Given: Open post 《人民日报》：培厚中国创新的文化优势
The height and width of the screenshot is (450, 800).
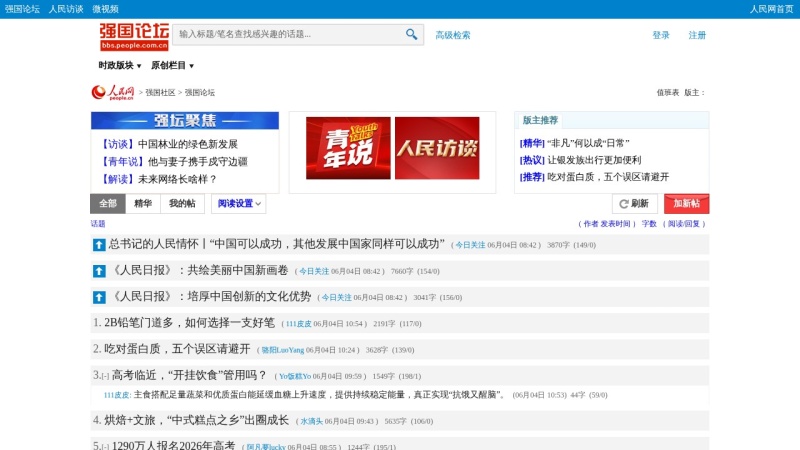Looking at the screenshot, I should pos(210,296).
